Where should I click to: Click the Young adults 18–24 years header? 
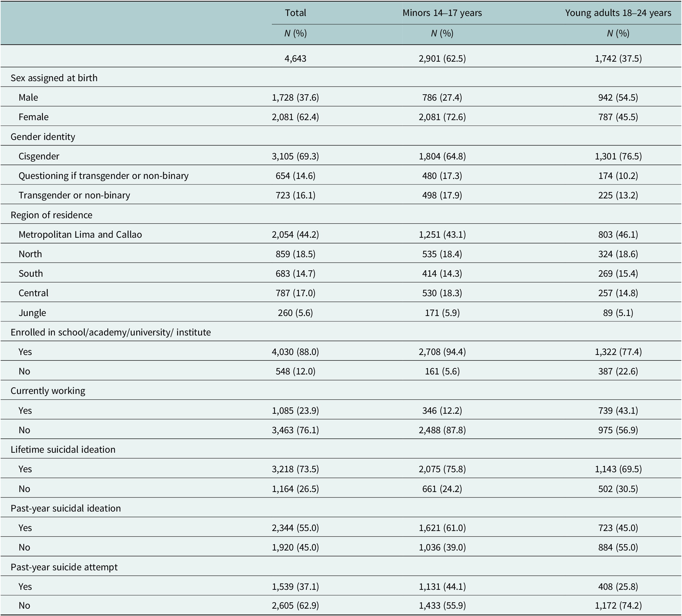(618, 13)
